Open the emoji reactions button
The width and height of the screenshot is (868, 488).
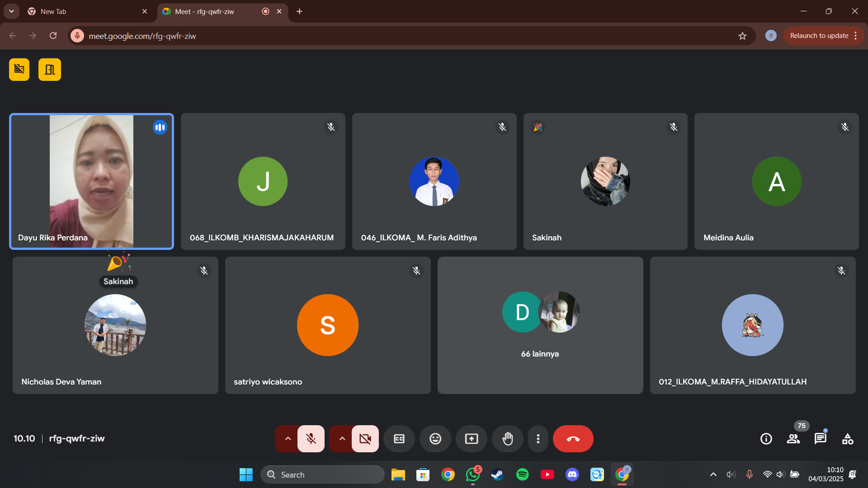[435, 439]
